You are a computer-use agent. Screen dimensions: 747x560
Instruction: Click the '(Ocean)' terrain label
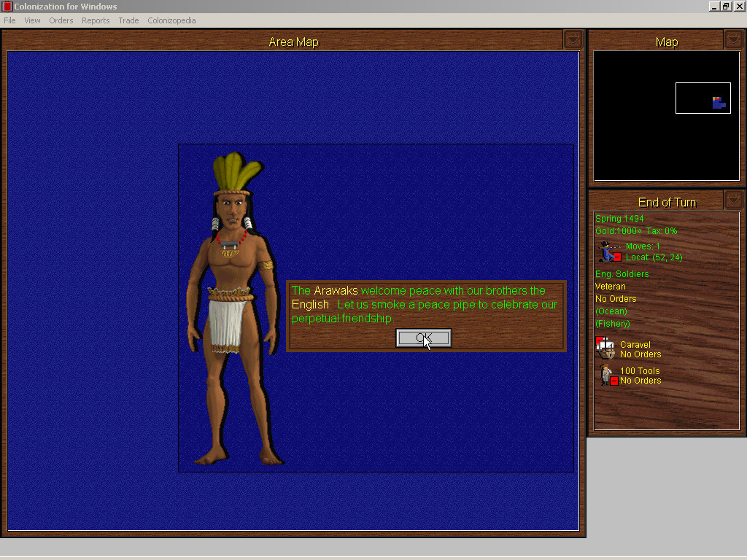(x=611, y=311)
